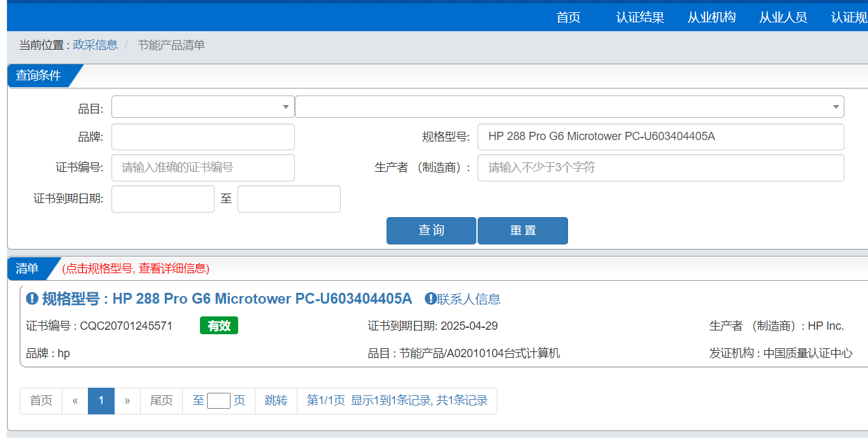The image size is (868, 438).
Task: Select 从业机构 in the navigation bar
Action: coord(711,17)
